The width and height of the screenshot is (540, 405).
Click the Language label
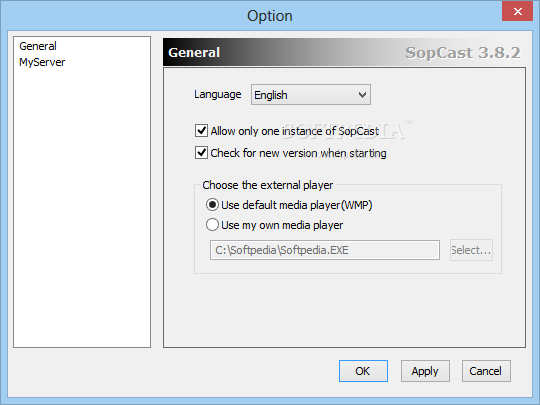click(x=217, y=94)
